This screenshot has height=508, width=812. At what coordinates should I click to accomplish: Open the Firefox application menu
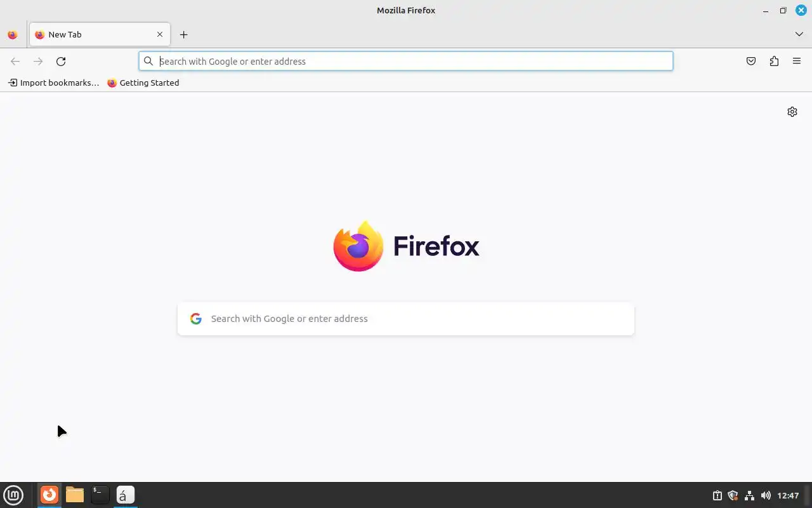click(x=797, y=62)
